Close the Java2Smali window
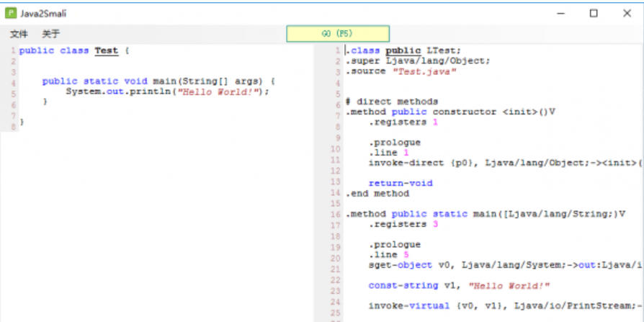This screenshot has height=322, width=644. pyautogui.click(x=626, y=13)
